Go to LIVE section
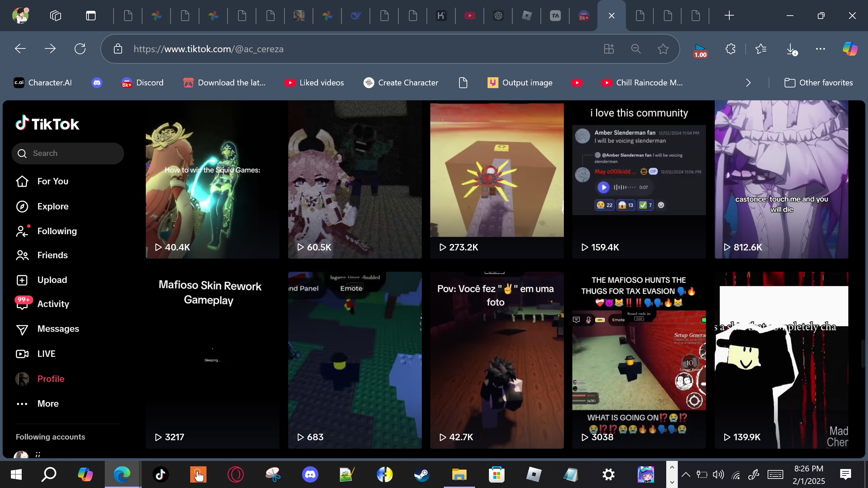868x488 pixels. [46, 354]
